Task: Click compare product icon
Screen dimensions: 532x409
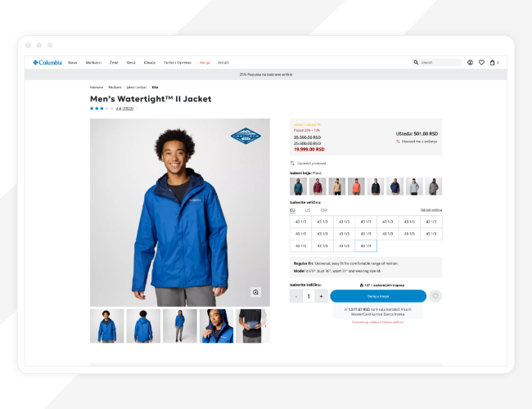Action: click(292, 163)
